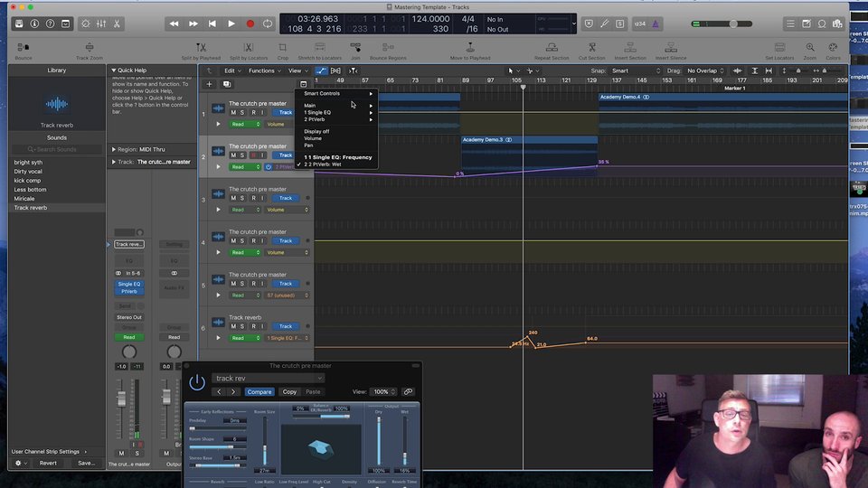Image resolution: width=868 pixels, height=488 pixels.
Task: Click the red Record button
Action: [x=250, y=23]
